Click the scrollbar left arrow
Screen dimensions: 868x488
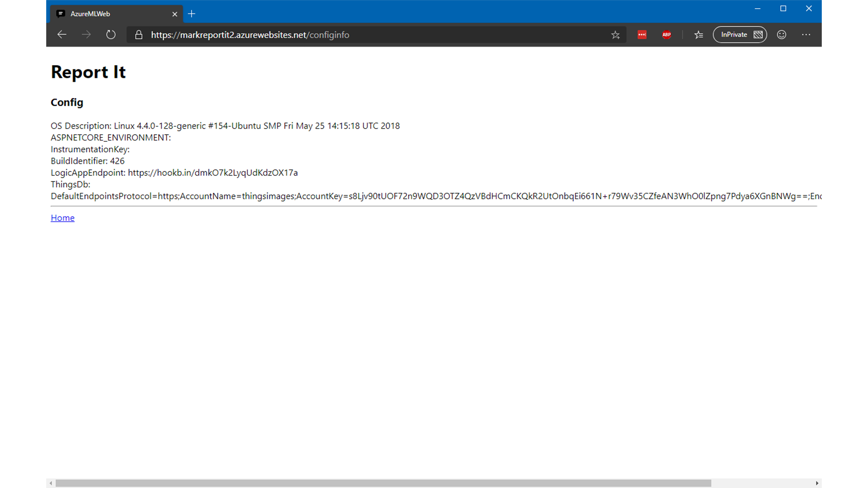[50, 483]
